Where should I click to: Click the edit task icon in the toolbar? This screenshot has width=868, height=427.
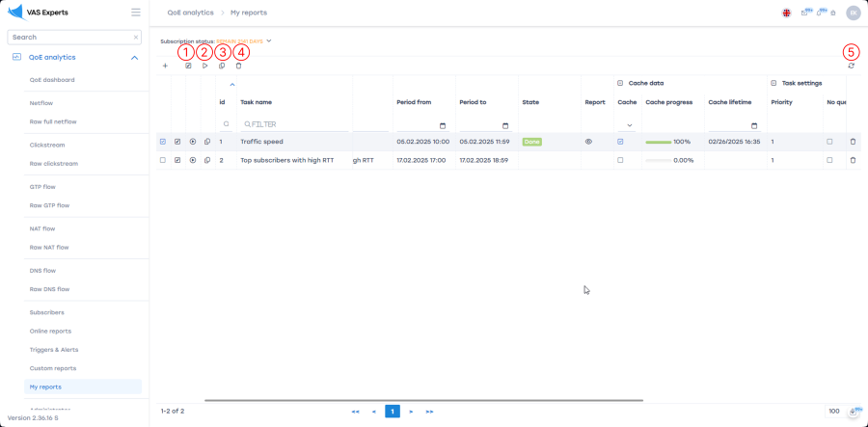click(x=188, y=66)
